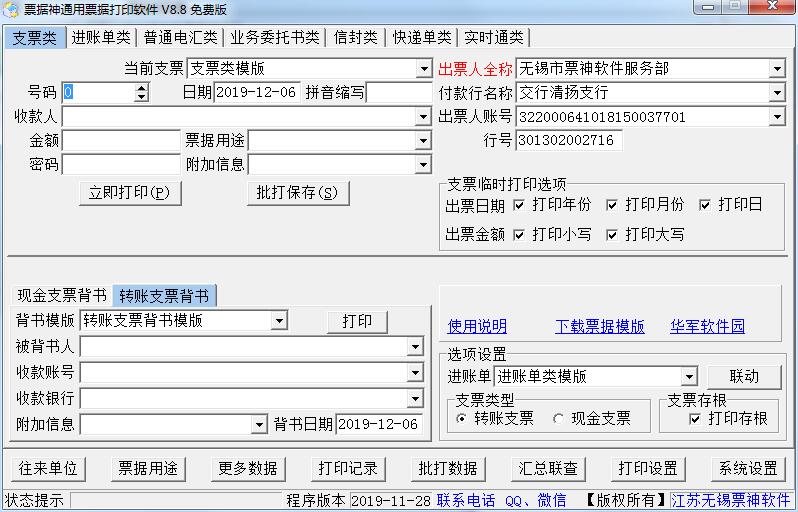Click the 联动 button

point(744,377)
